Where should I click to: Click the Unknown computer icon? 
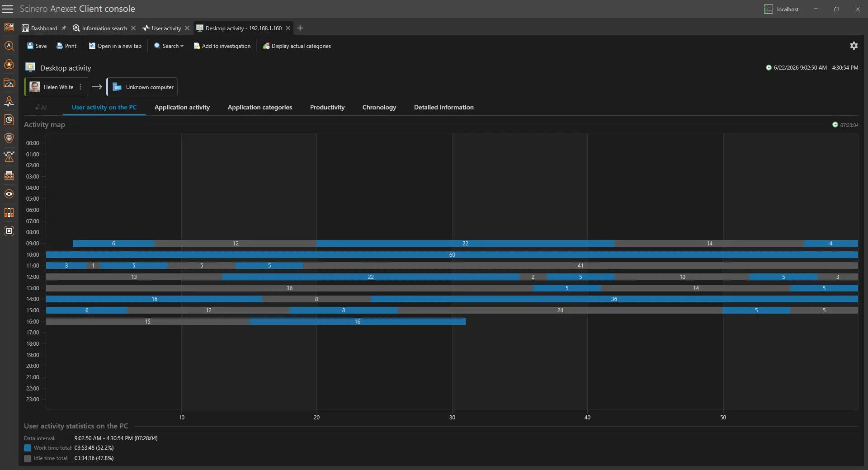tap(117, 87)
